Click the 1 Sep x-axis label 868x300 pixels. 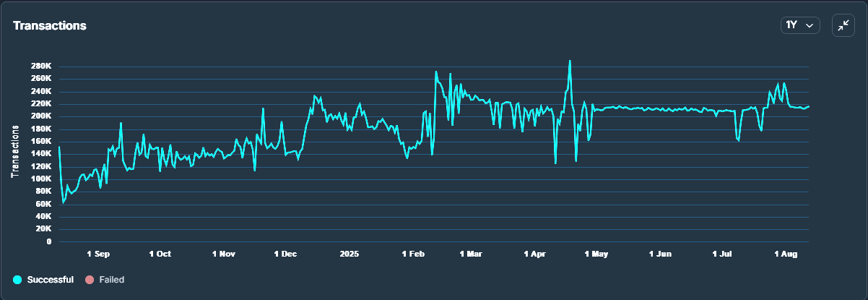coord(98,254)
